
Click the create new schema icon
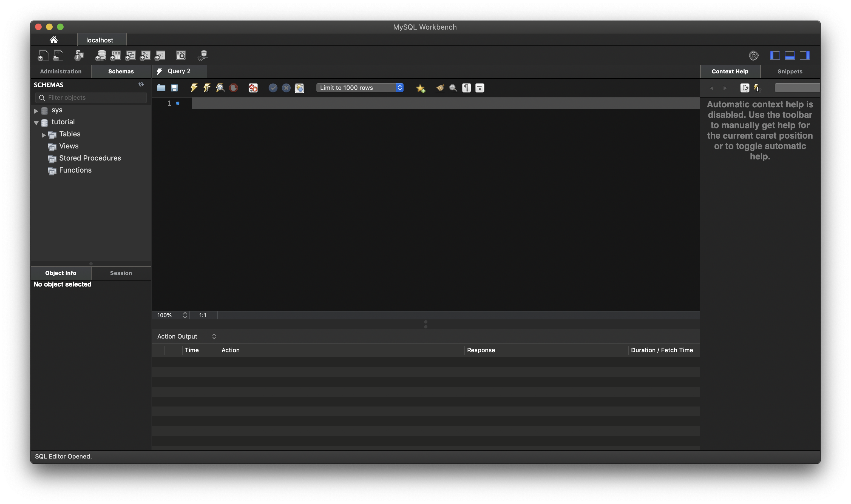[x=100, y=55]
